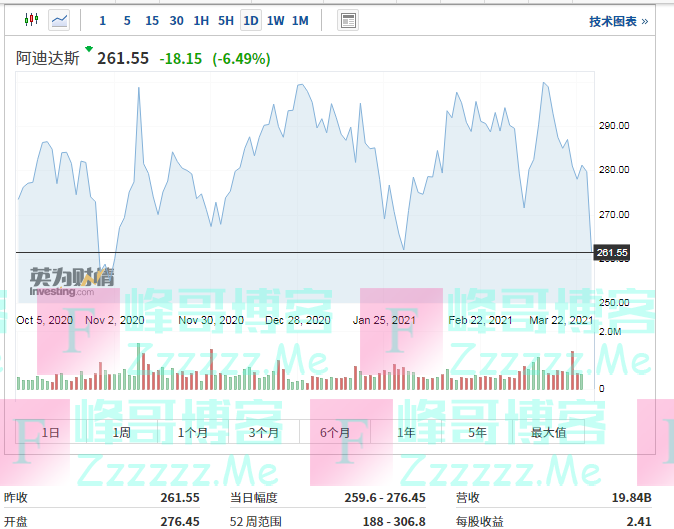
Task: Click the 261.55 current price marker
Action: tap(612, 252)
